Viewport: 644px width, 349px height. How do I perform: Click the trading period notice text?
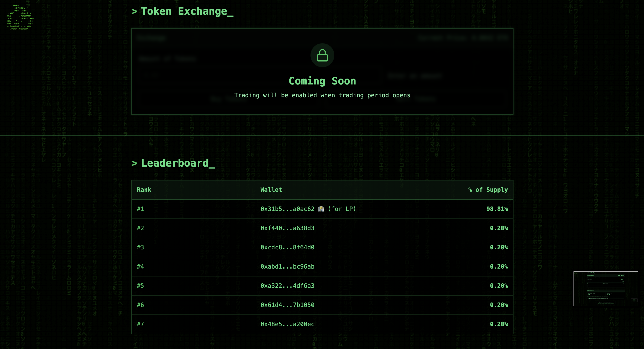click(x=322, y=95)
